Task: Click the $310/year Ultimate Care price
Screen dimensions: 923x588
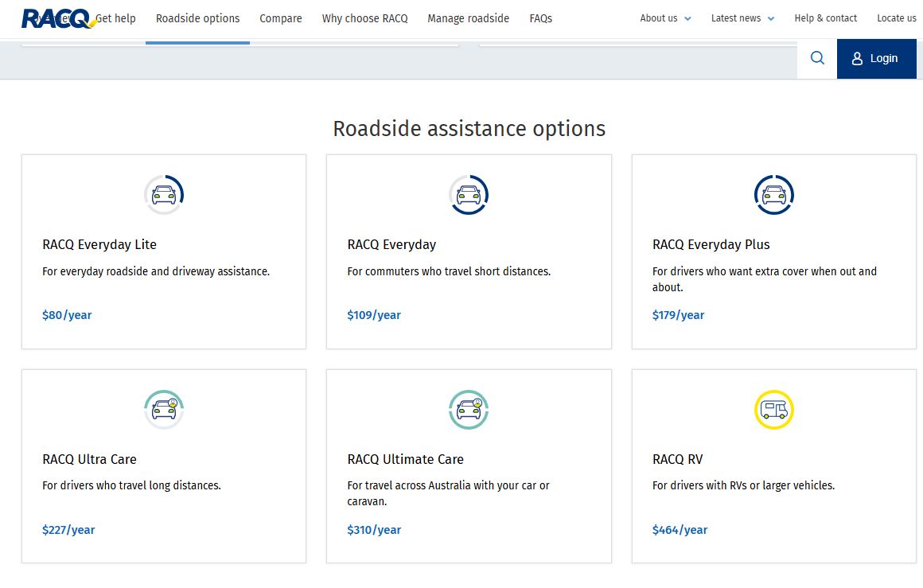Action: 374,529
